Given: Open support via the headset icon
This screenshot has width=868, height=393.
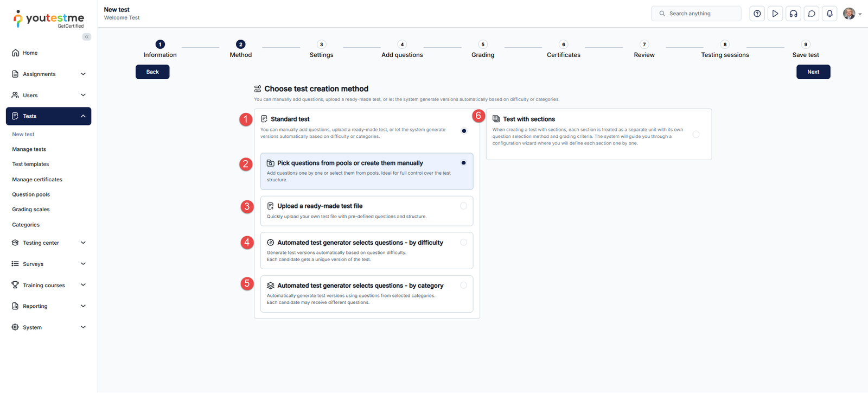Looking at the screenshot, I should [x=793, y=14].
